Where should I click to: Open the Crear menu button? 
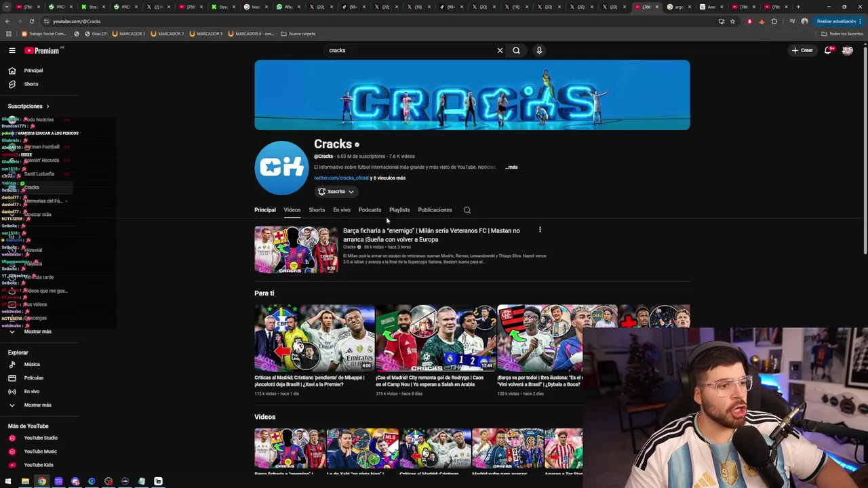(x=802, y=50)
